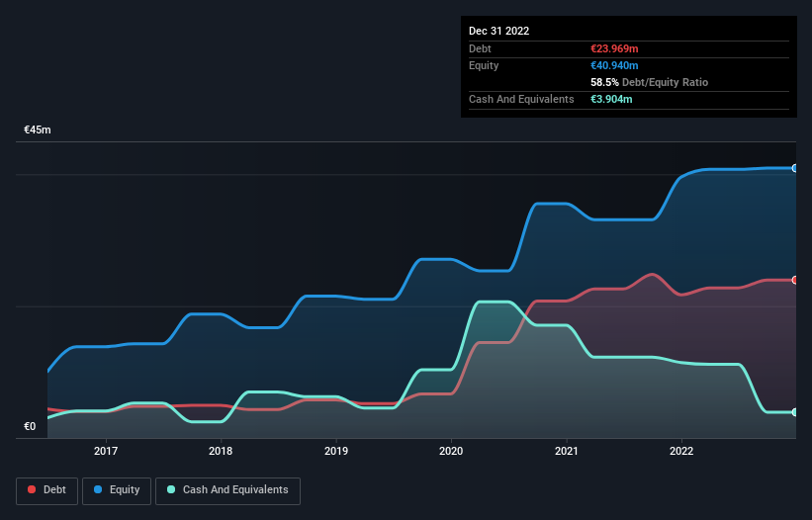Click the 2021 axis label
This screenshot has height=520, width=812.
point(566,451)
